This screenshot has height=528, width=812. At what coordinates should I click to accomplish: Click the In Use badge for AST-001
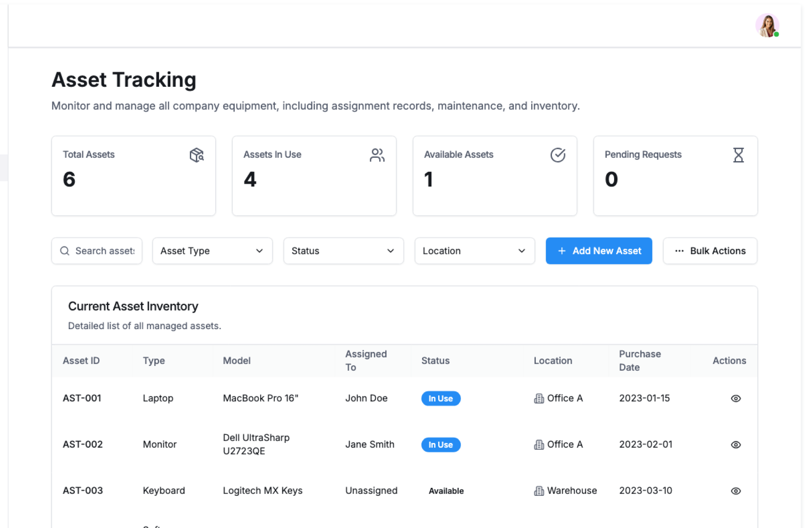(x=440, y=399)
